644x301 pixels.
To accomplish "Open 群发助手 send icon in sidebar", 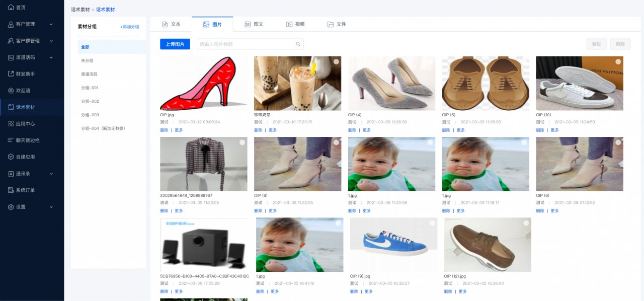I will pos(11,74).
